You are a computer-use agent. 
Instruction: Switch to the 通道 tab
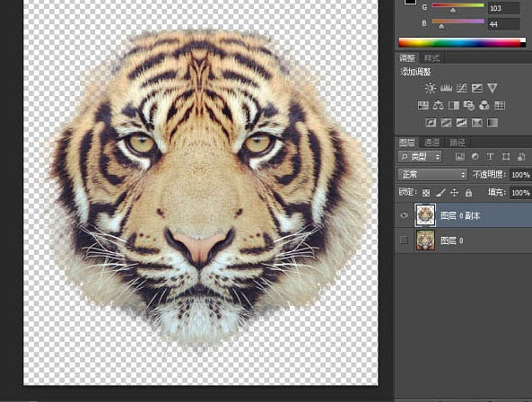[432, 143]
